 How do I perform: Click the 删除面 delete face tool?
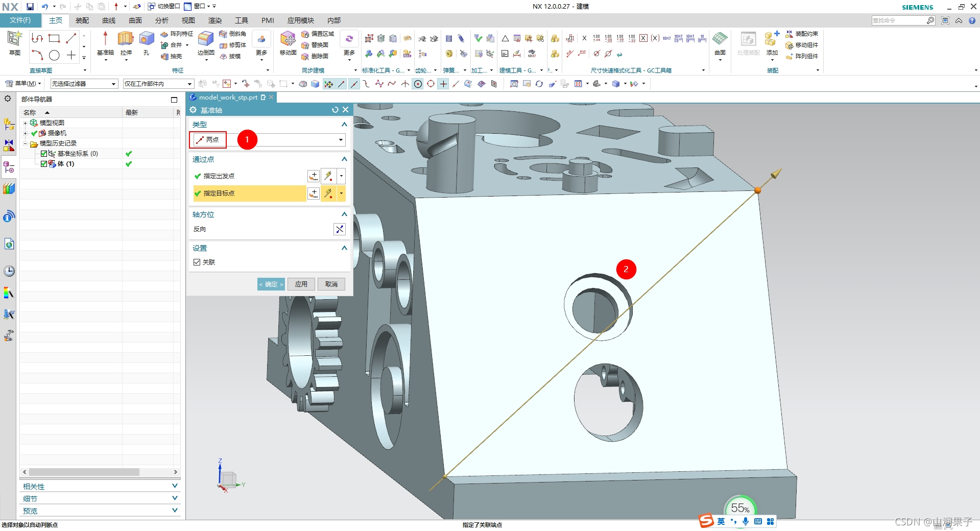pos(315,56)
